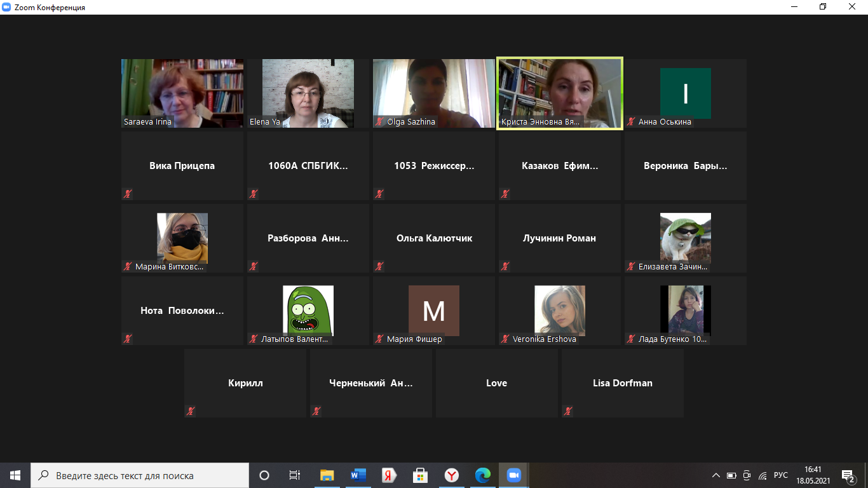Click muted mic icon beside Латыпов Валент name

click(254, 339)
